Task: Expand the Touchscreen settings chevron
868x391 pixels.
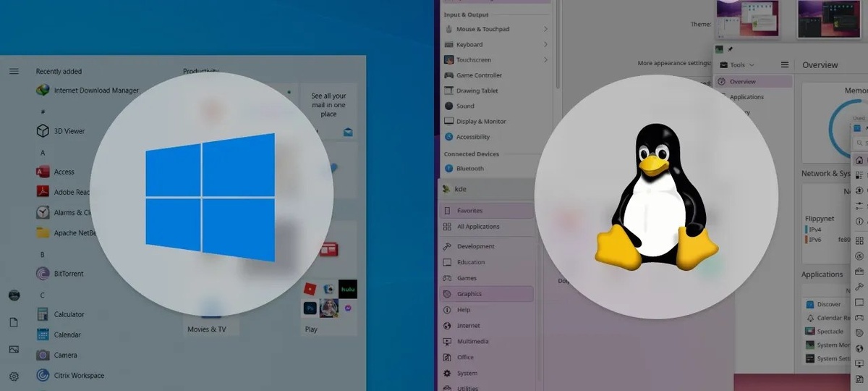Action: tap(545, 60)
